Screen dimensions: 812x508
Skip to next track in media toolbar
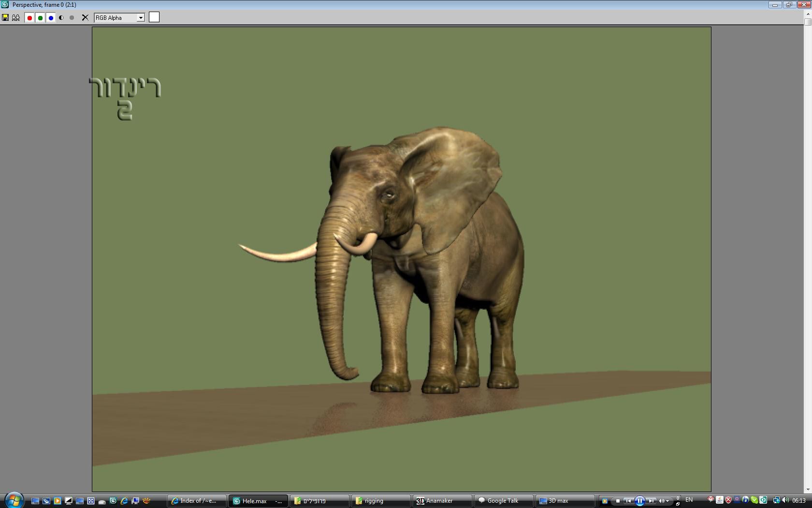point(651,501)
